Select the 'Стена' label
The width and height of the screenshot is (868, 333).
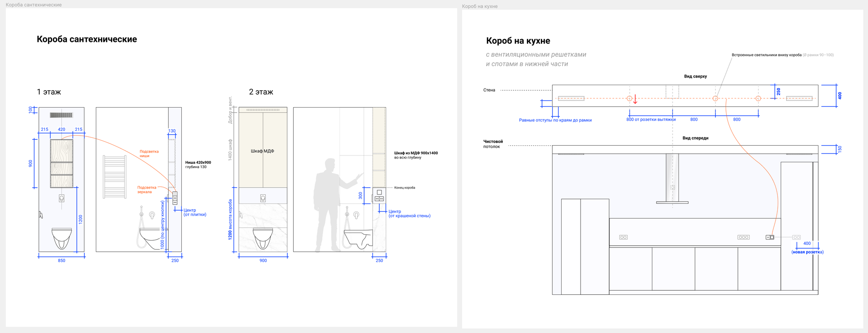click(489, 90)
